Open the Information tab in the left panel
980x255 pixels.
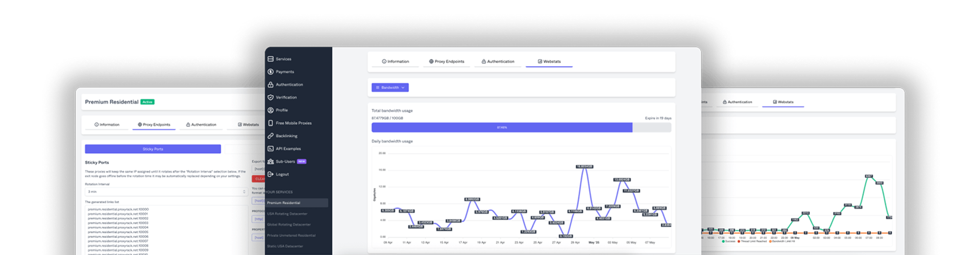point(107,124)
